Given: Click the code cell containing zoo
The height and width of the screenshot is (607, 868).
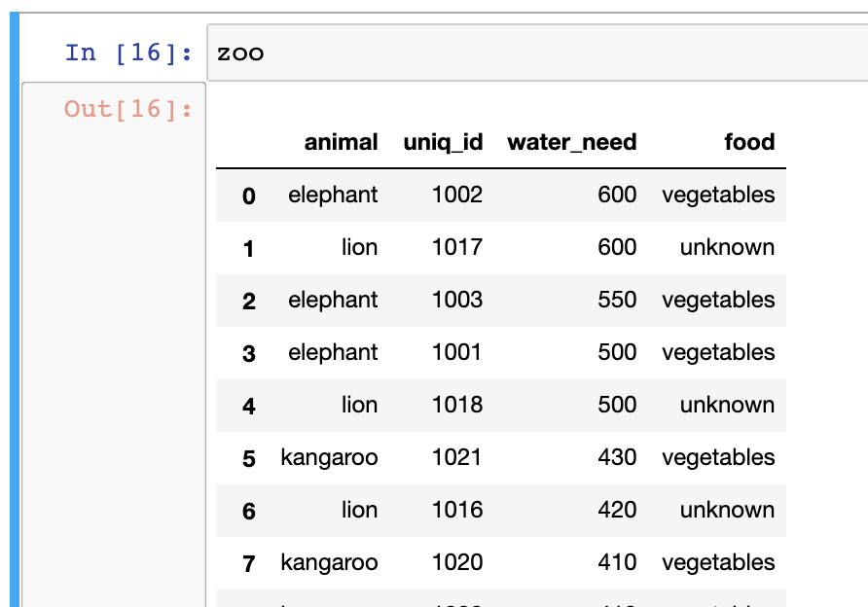Looking at the screenshot, I should [x=535, y=53].
